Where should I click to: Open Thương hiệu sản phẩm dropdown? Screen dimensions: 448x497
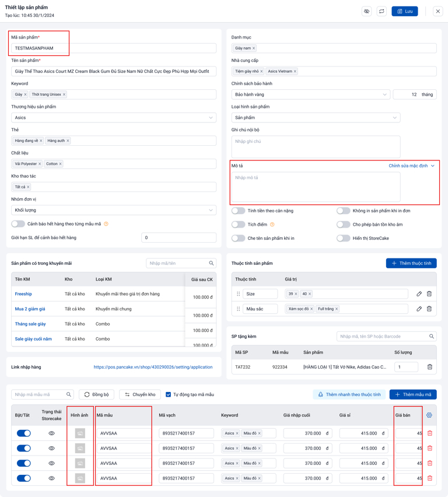[114, 118]
